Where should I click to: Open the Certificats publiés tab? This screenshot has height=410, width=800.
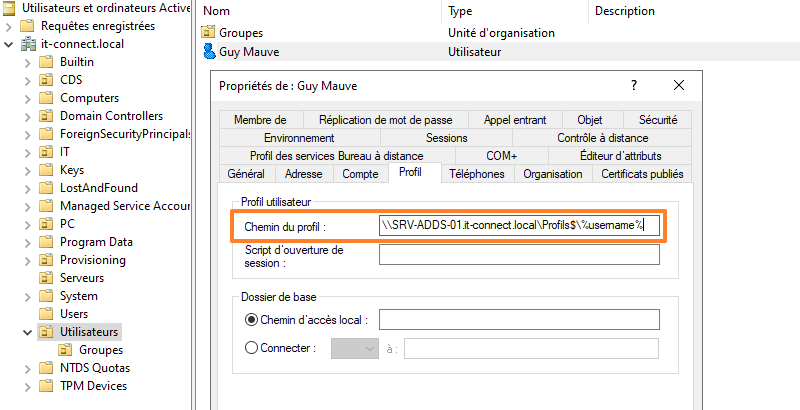click(642, 174)
